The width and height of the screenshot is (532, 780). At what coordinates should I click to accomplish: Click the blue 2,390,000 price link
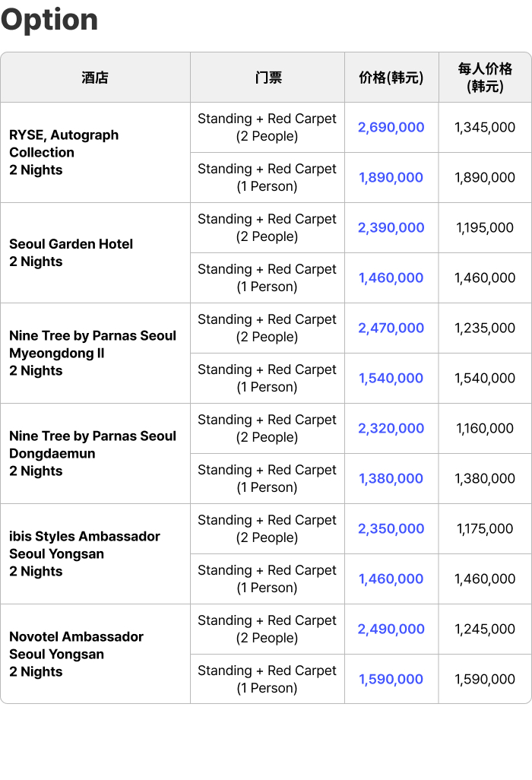pyautogui.click(x=391, y=228)
